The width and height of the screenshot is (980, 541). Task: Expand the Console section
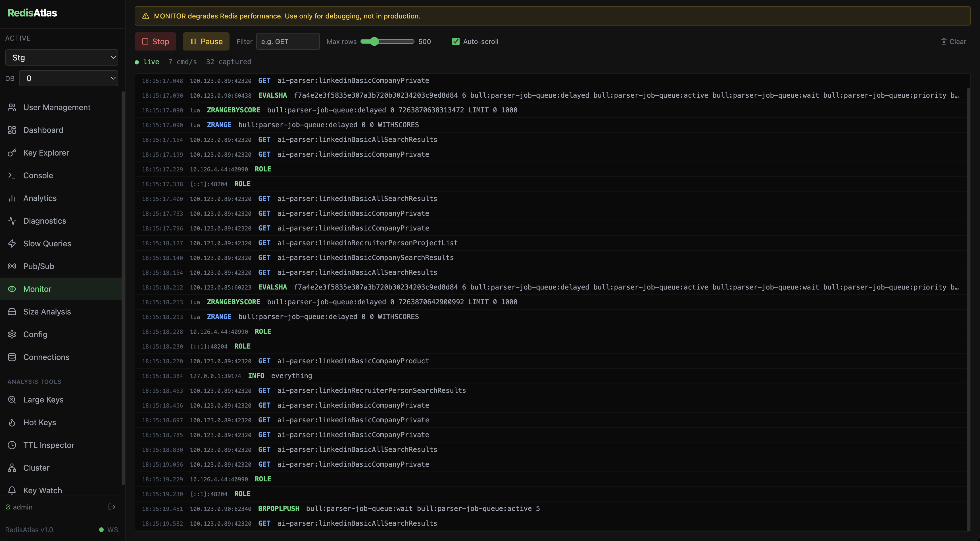click(x=38, y=175)
